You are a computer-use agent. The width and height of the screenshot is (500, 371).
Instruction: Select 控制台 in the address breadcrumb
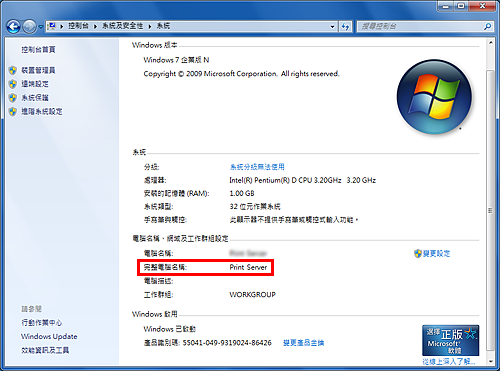point(78,26)
